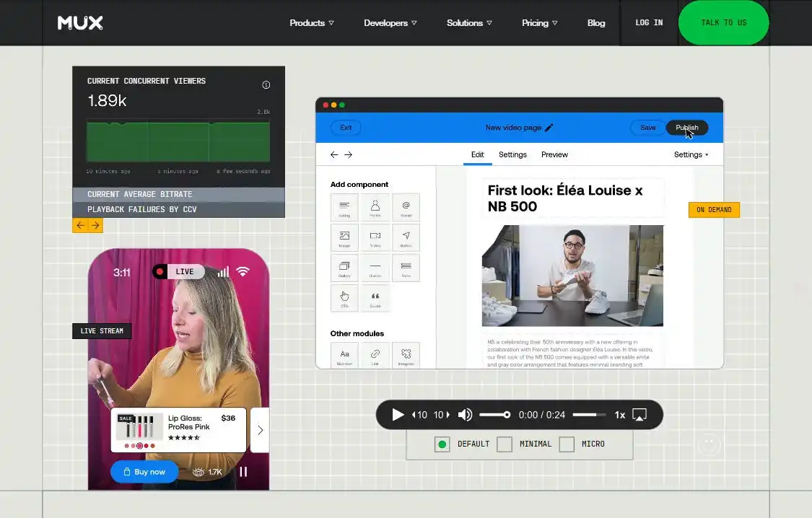The image size is (812, 518).
Task: Expand the Solutions navigation menu
Action: [x=469, y=23]
